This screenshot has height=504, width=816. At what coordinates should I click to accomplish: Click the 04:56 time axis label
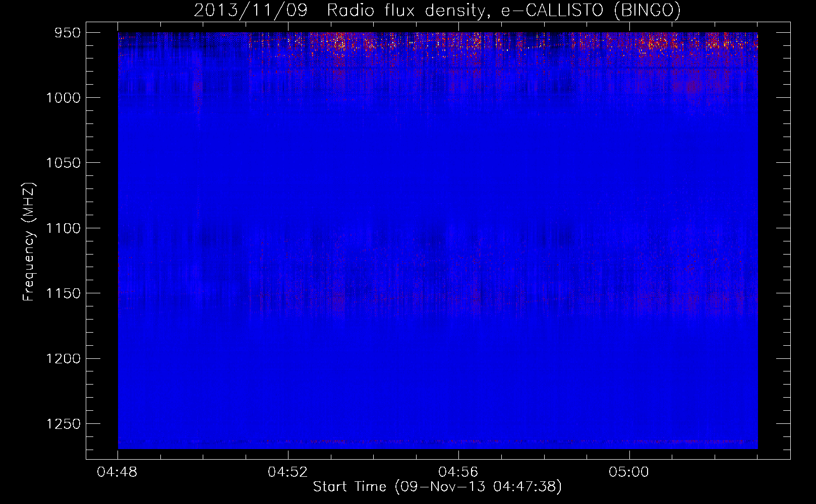click(x=458, y=472)
